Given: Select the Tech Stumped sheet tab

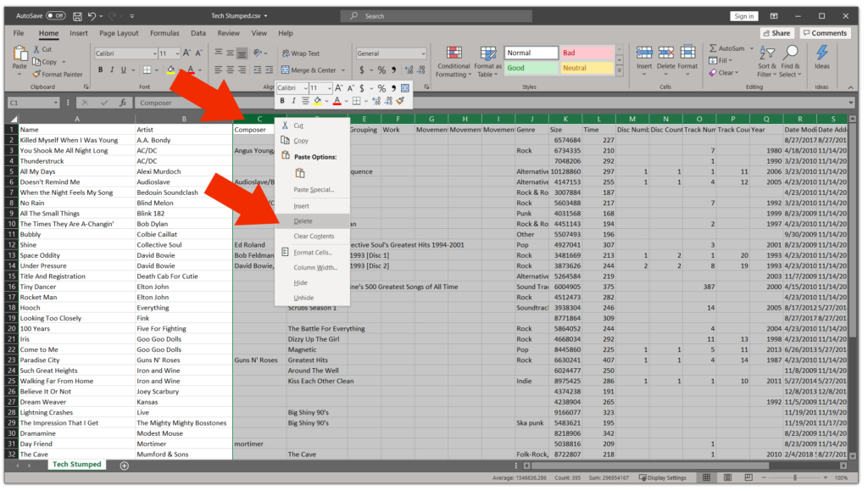Looking at the screenshot, I should point(77,465).
